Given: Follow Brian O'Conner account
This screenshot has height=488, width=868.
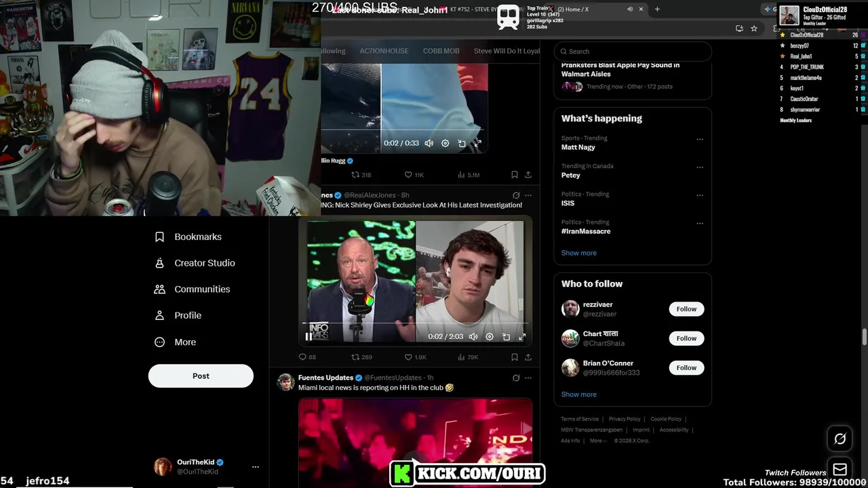Looking at the screenshot, I should click(x=686, y=367).
